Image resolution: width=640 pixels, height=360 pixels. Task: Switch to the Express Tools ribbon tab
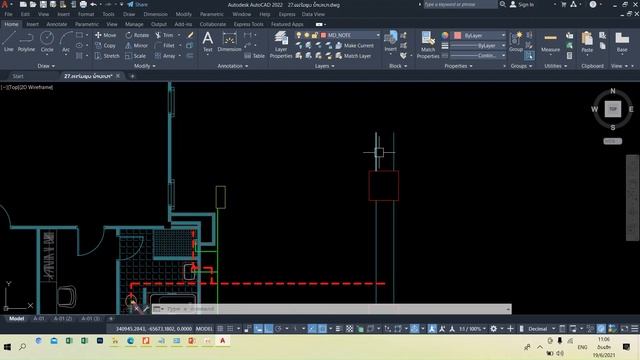[x=249, y=24]
